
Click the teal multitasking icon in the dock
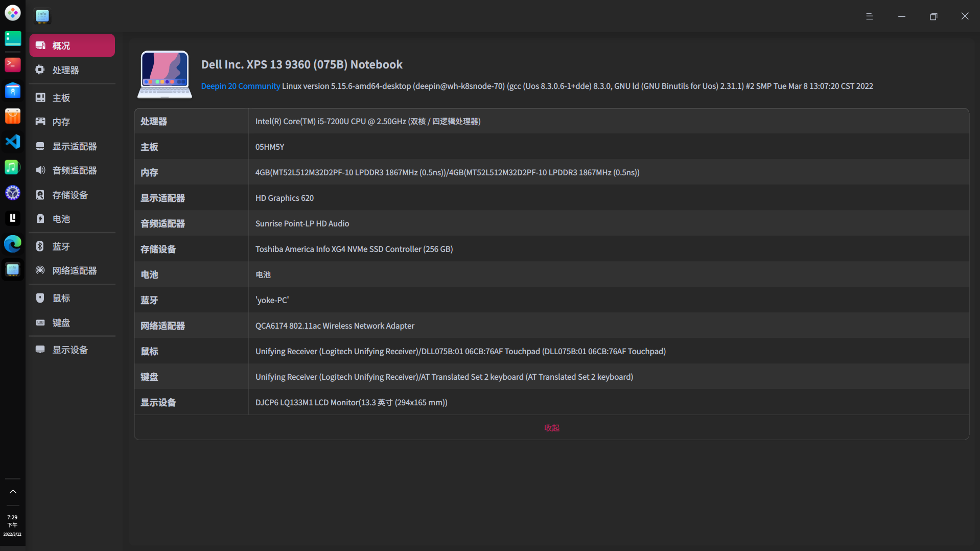pos(13,39)
